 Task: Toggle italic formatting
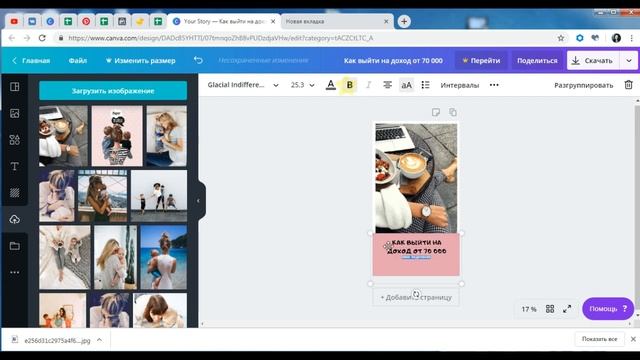coord(368,85)
